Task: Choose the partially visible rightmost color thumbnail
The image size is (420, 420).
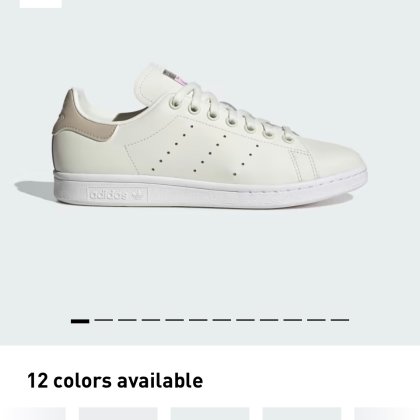Action: pyautogui.click(x=387, y=414)
